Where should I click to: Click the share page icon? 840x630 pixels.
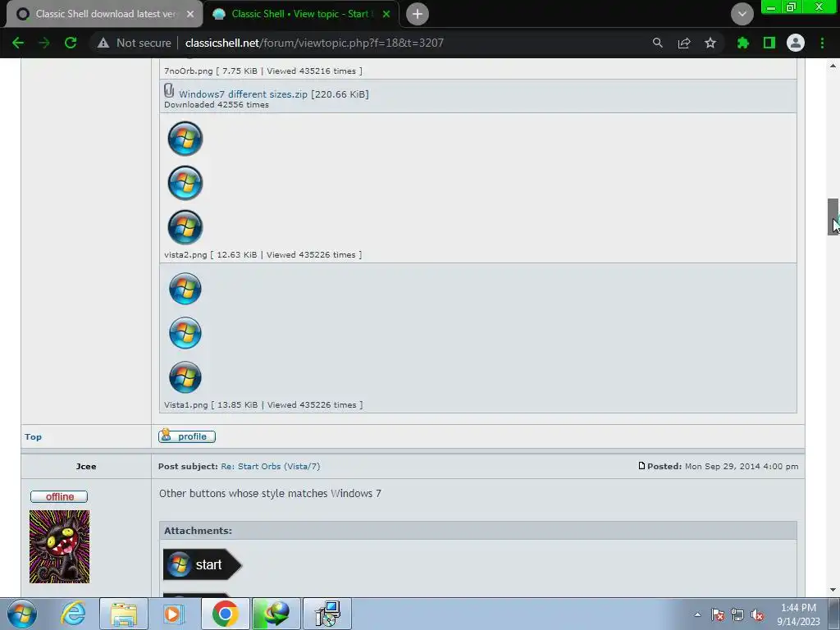tap(683, 43)
